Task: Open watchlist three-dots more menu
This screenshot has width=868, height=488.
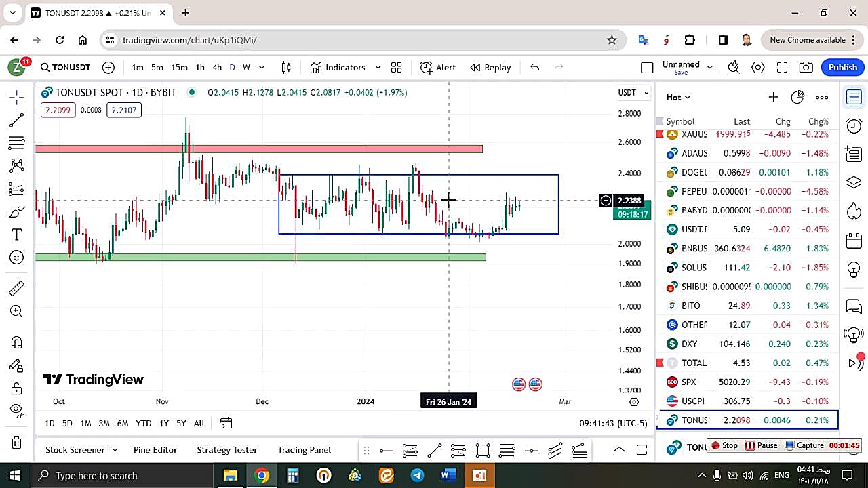Action: pos(822,97)
